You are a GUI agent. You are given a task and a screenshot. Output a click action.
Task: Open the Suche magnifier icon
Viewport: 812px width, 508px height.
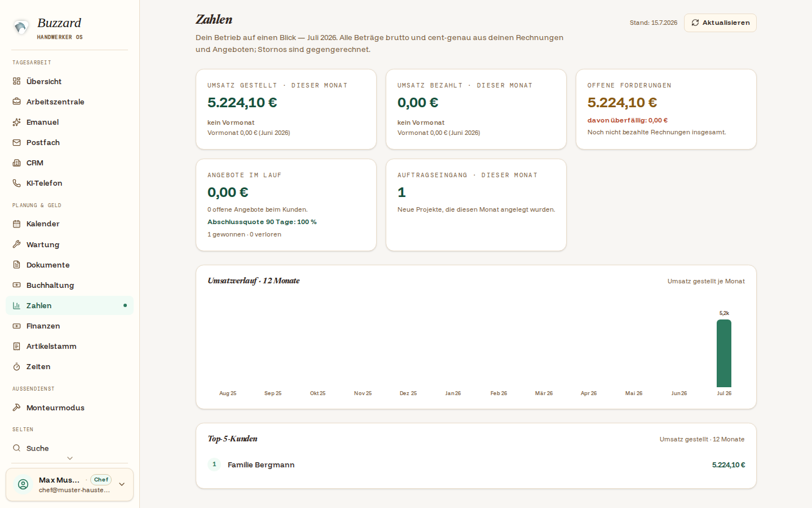click(17, 448)
